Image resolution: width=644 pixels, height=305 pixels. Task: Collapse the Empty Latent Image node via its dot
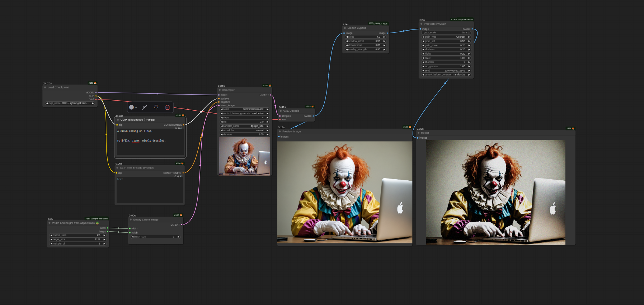[131, 219]
